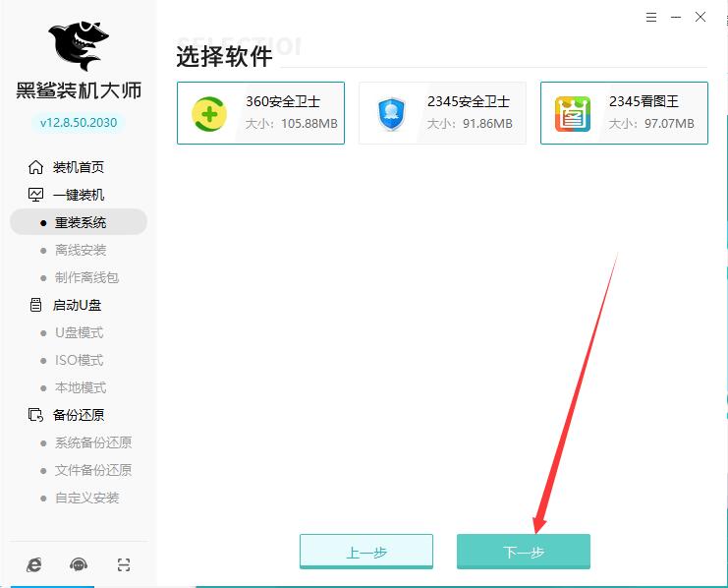Select 系统备份还原 in the sidebar
The width and height of the screenshot is (728, 588).
[x=93, y=442]
